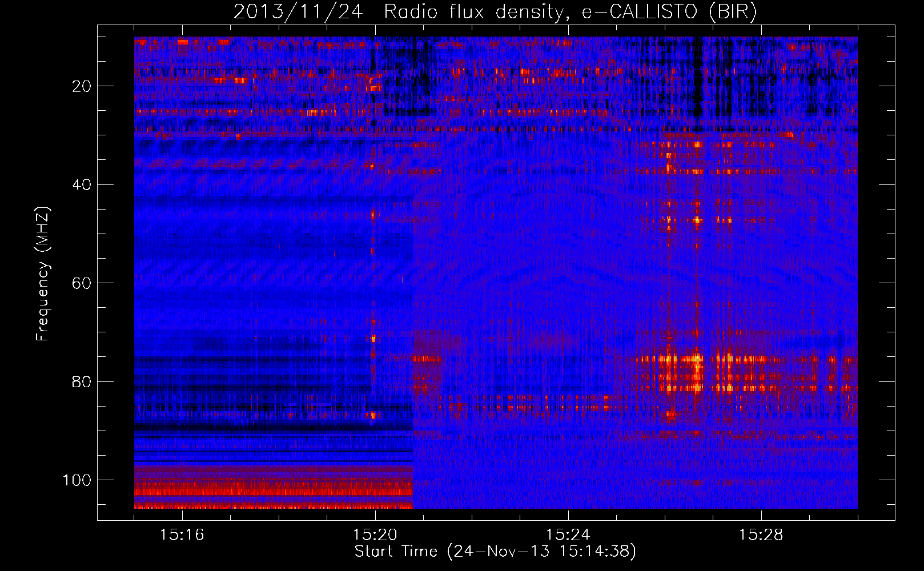The image size is (924, 571).
Task: Click the 15:20 time tick label
Action: point(375,535)
